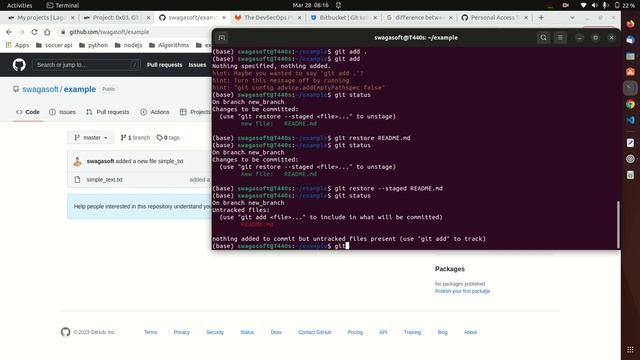The image size is (640, 360).
Task: Click the browser back arrow
Action: 9,32
